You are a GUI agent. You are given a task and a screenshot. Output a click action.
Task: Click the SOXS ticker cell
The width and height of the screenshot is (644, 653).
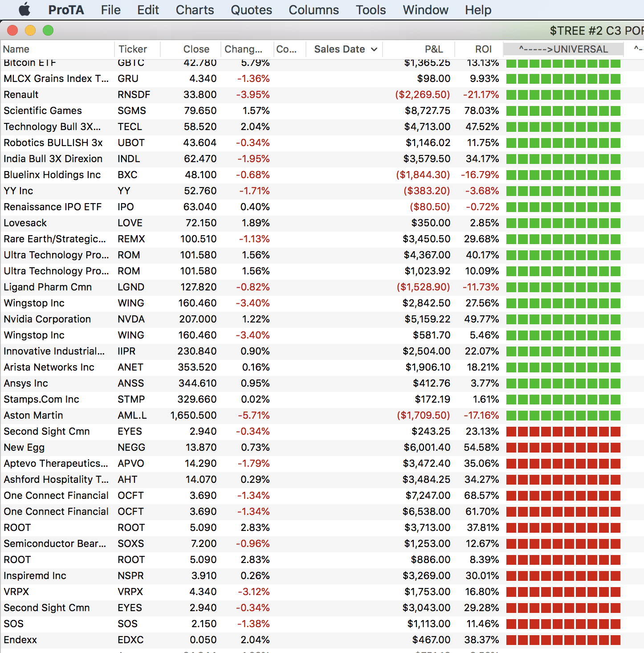(x=131, y=543)
